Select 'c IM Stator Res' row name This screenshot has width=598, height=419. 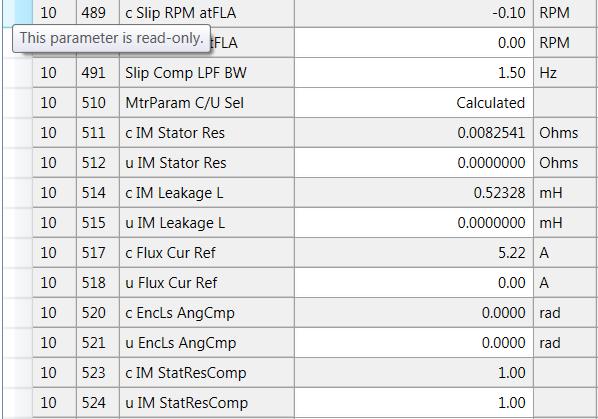(x=175, y=133)
